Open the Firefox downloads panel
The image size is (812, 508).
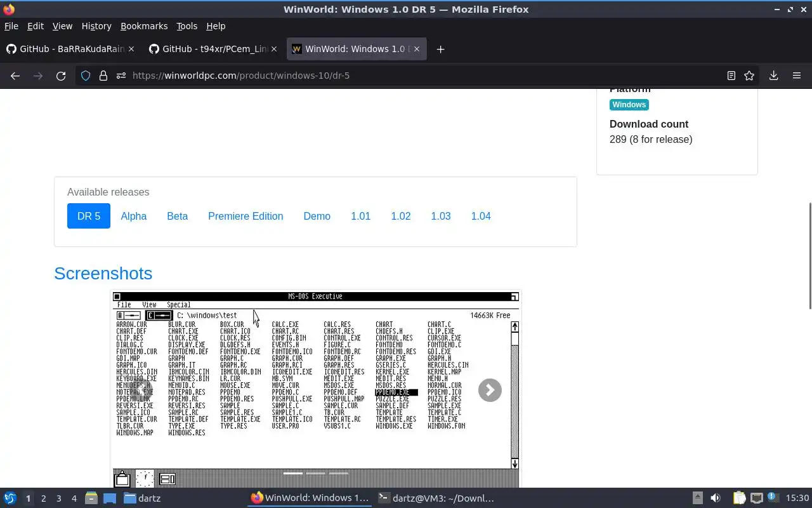pos(774,76)
